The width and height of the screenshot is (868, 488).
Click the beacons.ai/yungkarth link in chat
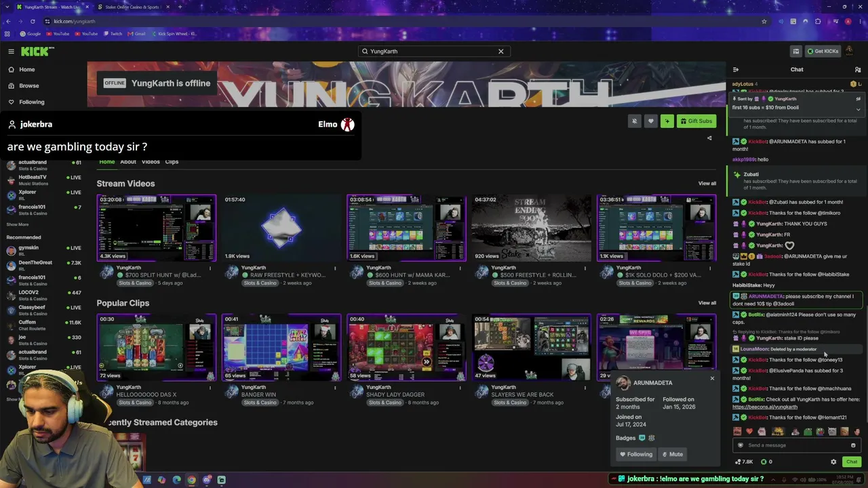point(765,407)
